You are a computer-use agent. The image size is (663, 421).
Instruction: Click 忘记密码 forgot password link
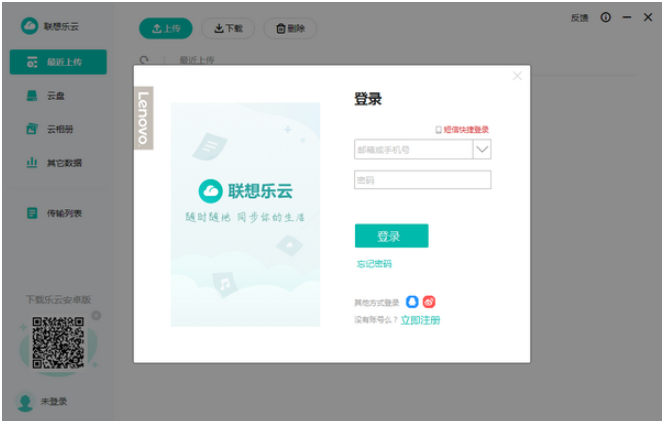click(x=374, y=264)
